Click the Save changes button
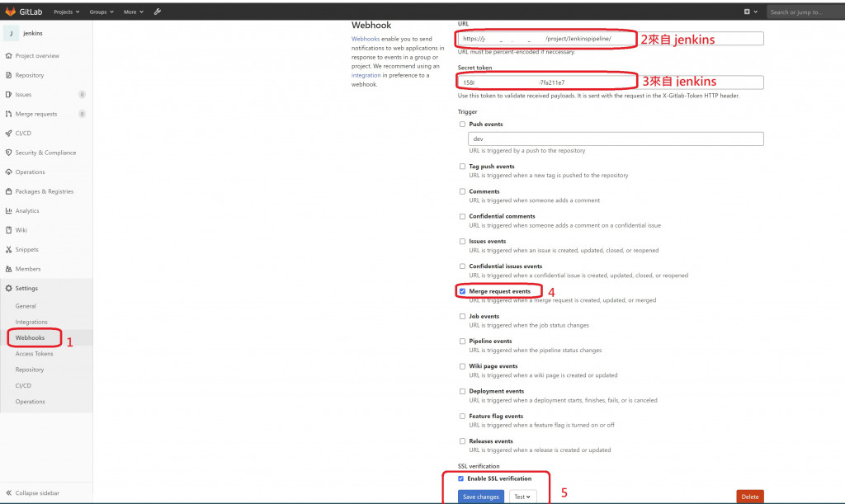845x504 pixels. 481,497
